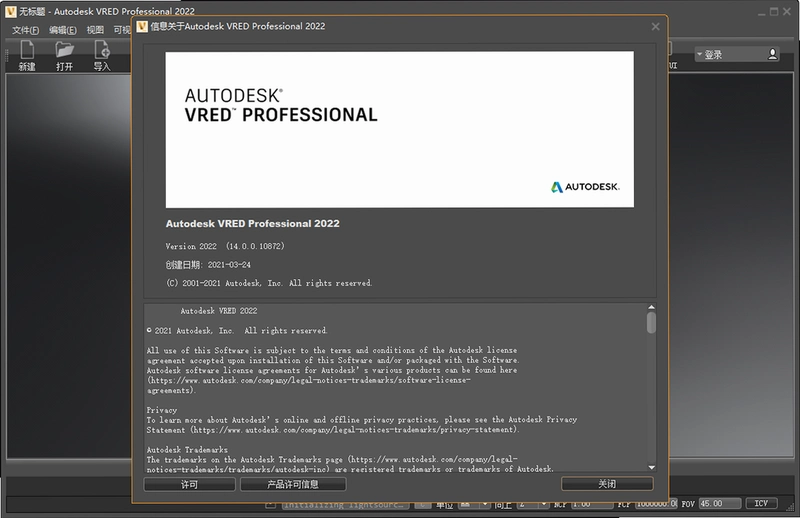Click the FCP value field in the status bar
This screenshot has width=800, height=518.
coord(657,504)
